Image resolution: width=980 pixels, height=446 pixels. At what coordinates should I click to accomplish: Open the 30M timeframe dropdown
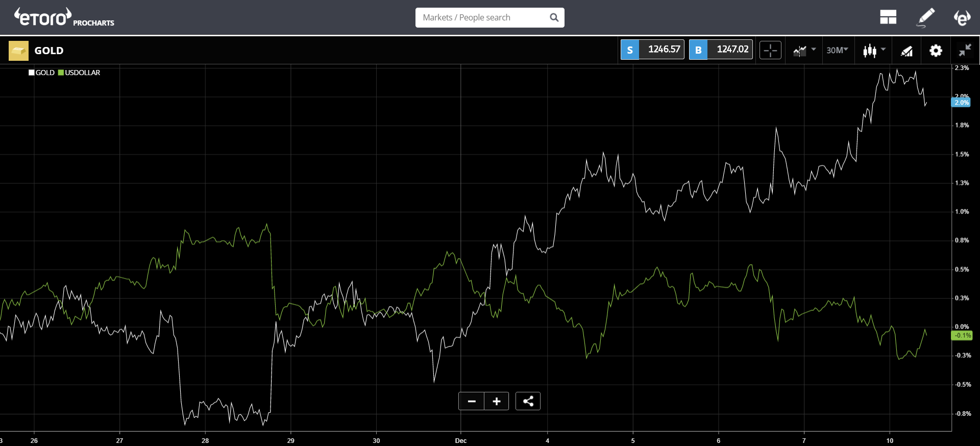(x=837, y=50)
